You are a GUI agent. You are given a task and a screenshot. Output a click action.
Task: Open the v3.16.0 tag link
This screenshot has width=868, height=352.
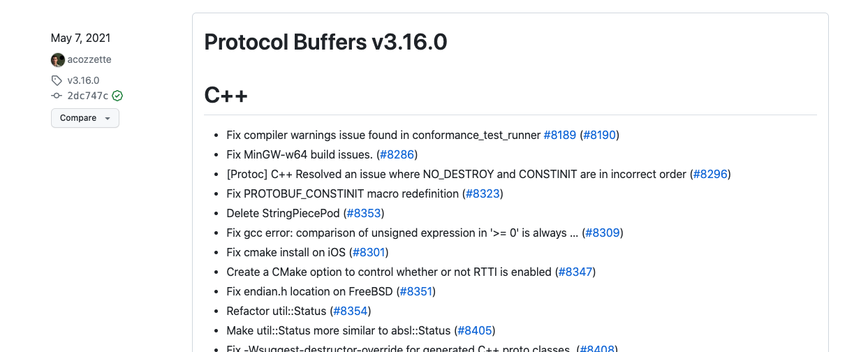click(x=83, y=80)
